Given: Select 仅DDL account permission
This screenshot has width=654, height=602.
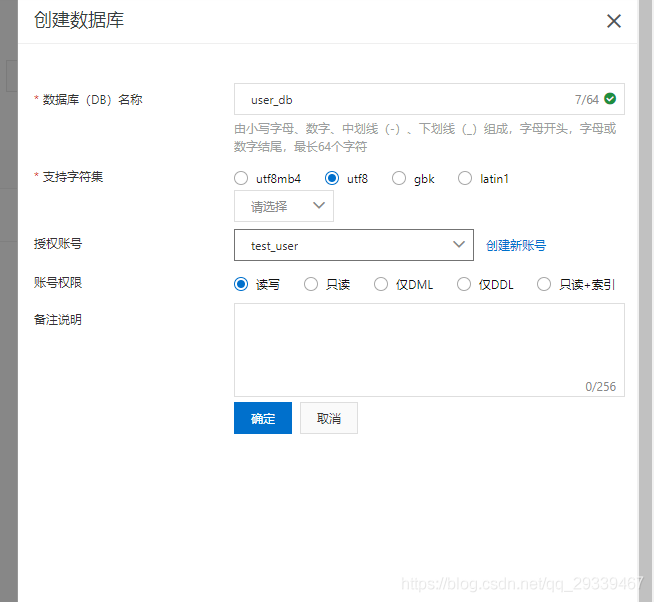Looking at the screenshot, I should click(x=463, y=285).
